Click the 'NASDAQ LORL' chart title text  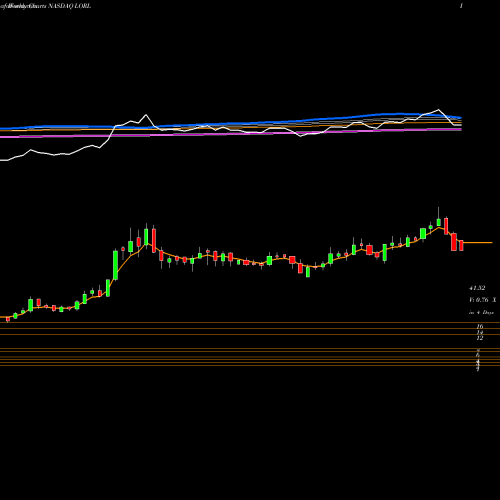click(70, 6)
